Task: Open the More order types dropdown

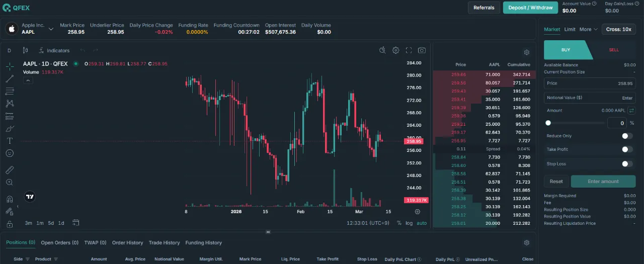Action: (588, 29)
